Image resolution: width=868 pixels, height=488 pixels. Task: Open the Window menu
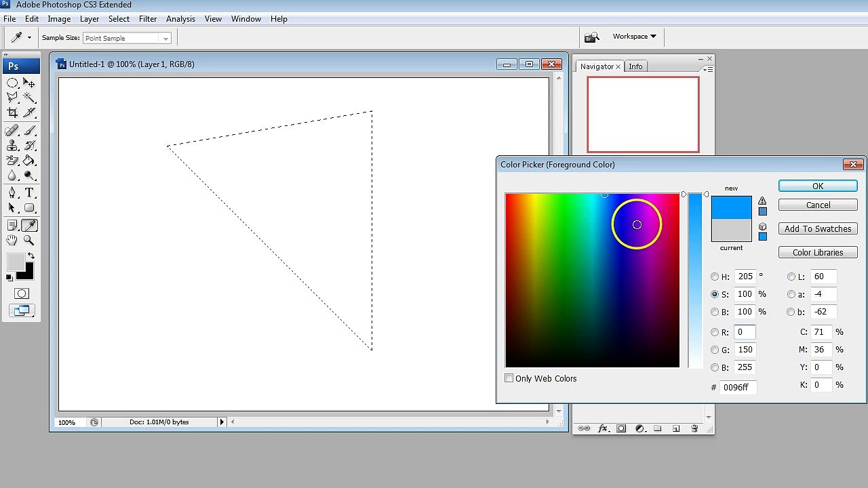tap(246, 19)
